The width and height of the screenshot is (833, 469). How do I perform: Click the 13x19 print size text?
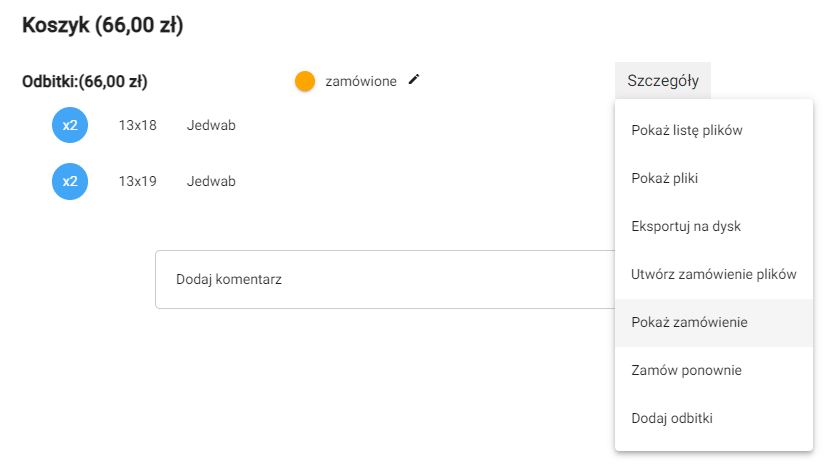pyautogui.click(x=137, y=182)
